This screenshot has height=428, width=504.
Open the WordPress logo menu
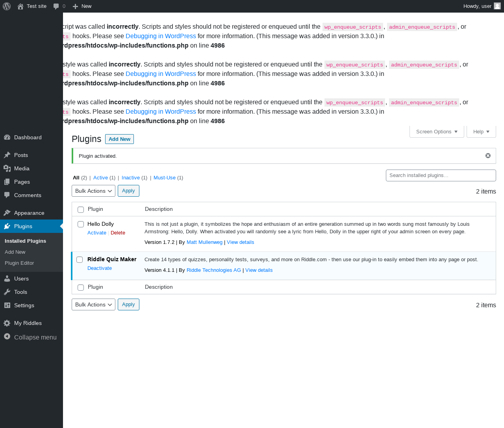[7, 6]
